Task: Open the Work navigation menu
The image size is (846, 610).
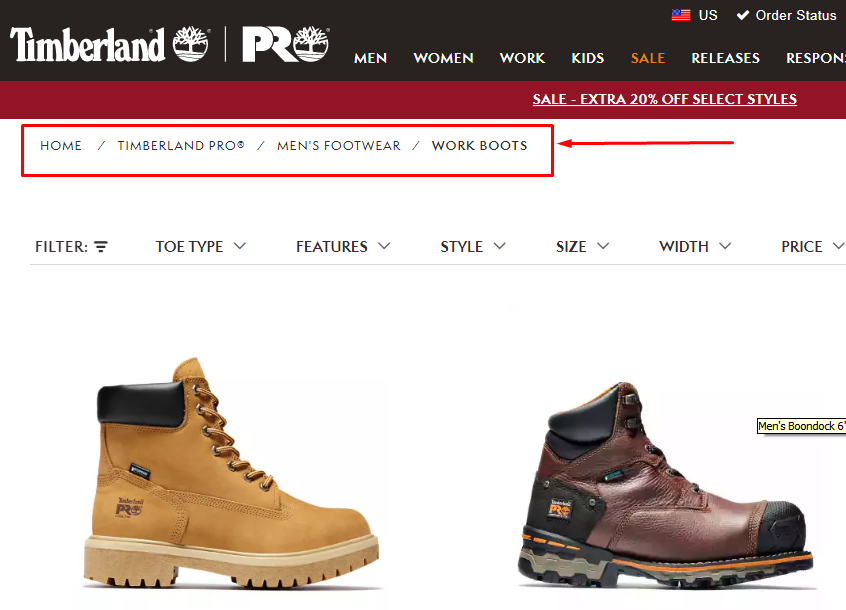Action: 522,58
